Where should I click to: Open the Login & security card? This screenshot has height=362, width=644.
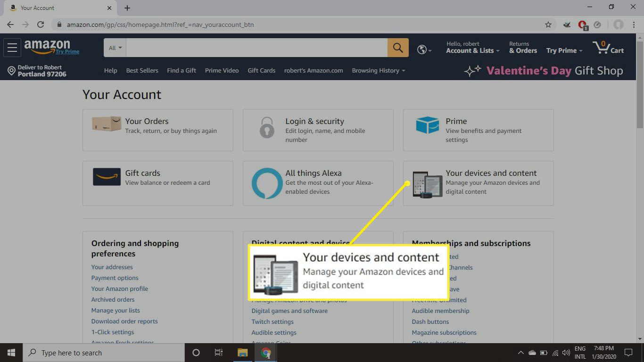coord(318,130)
